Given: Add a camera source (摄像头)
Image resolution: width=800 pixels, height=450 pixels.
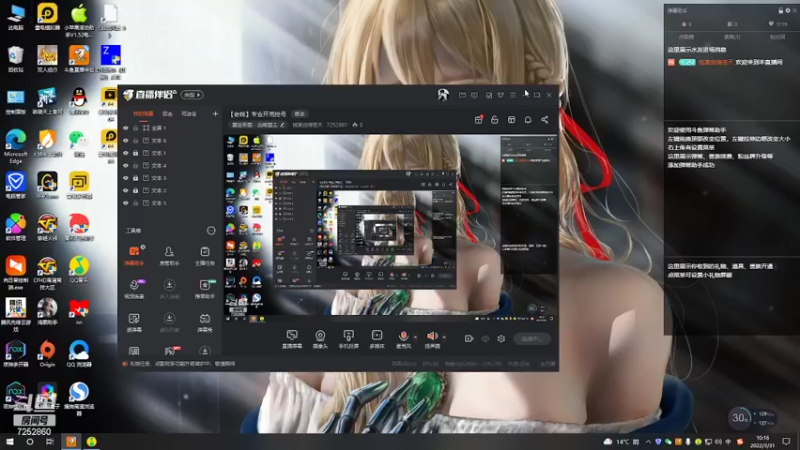Looking at the screenshot, I should pos(320,339).
